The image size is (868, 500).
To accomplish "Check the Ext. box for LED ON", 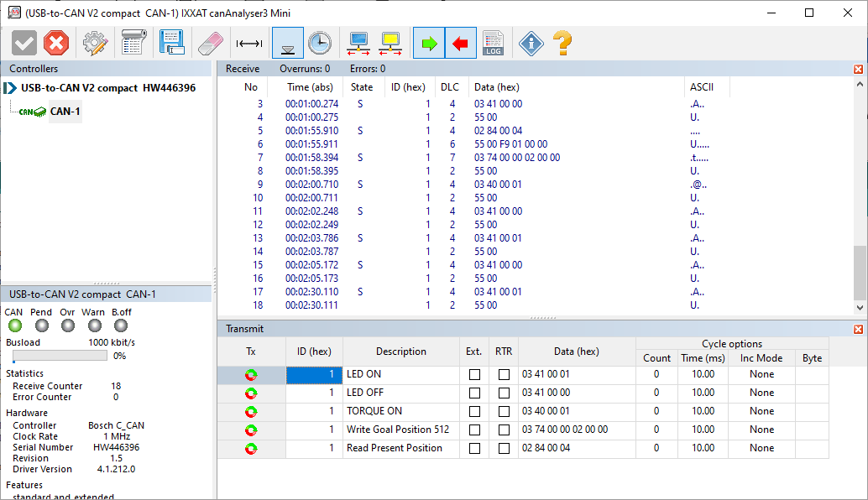I will (x=474, y=374).
